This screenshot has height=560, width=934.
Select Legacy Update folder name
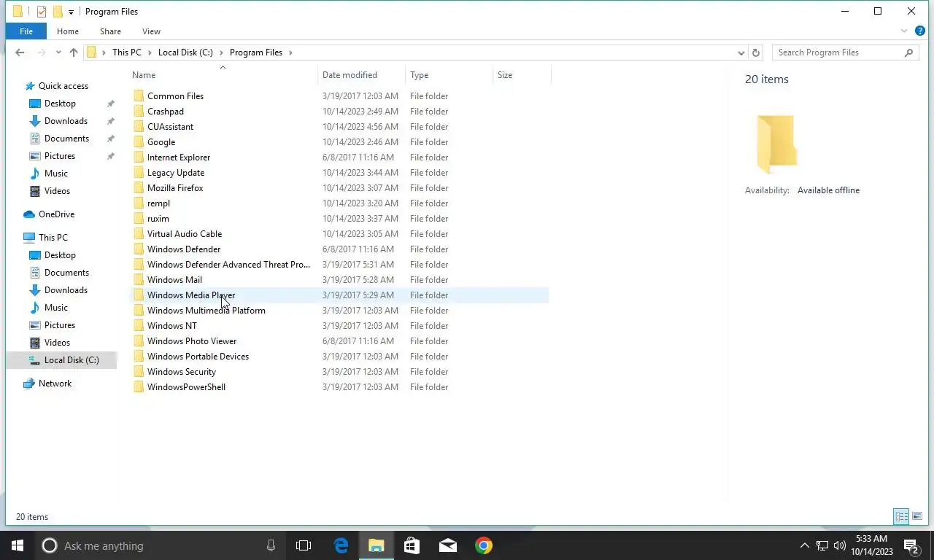176,173
